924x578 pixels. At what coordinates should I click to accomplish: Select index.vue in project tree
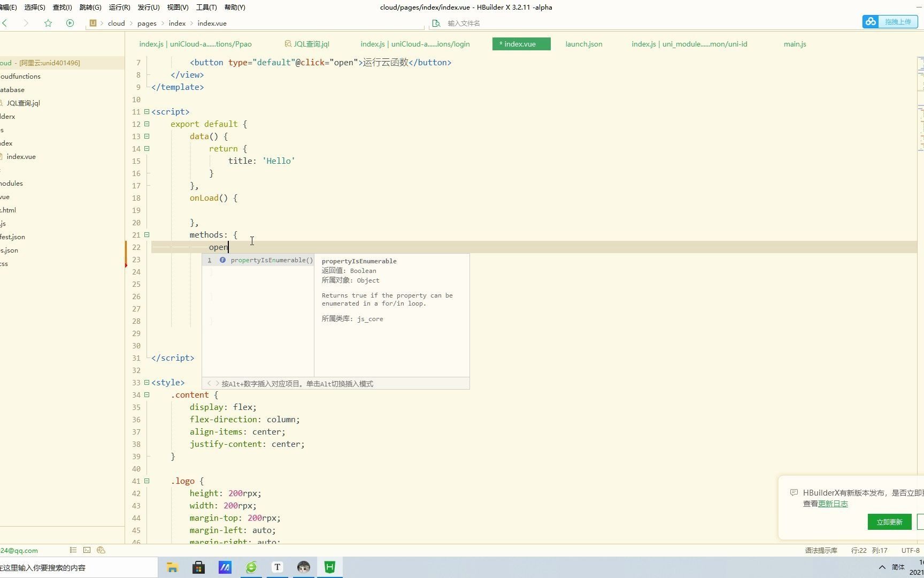(x=21, y=156)
